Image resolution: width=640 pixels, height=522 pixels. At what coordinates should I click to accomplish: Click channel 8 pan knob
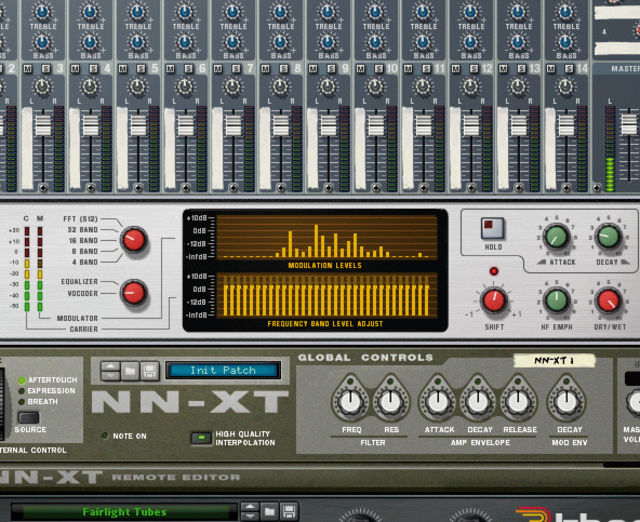pos(280,87)
